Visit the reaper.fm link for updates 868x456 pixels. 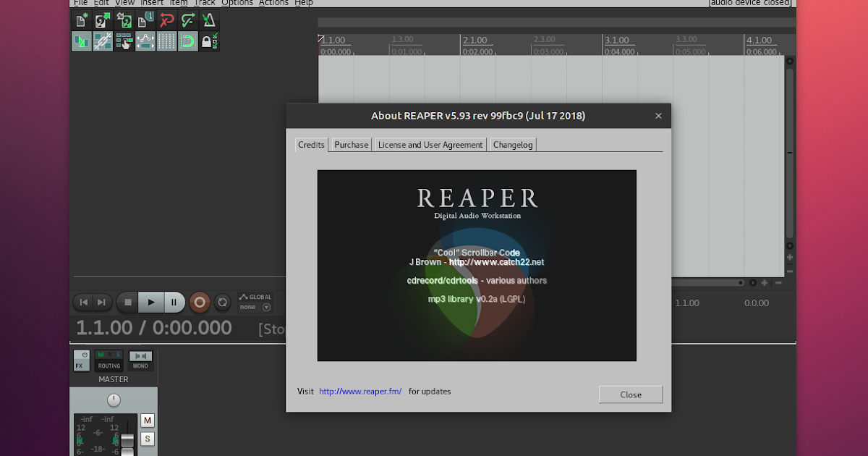(x=360, y=391)
